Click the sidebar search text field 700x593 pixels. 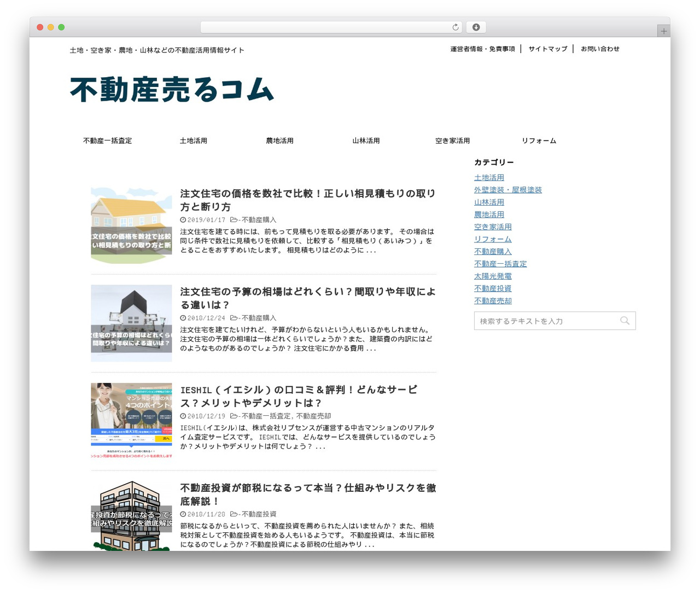pos(555,321)
